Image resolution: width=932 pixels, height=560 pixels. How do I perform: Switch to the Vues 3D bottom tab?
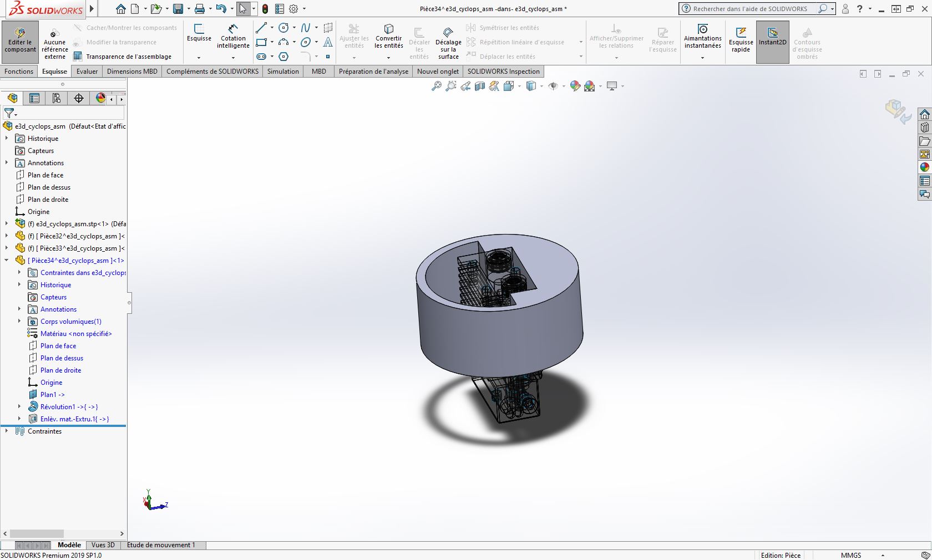click(103, 545)
